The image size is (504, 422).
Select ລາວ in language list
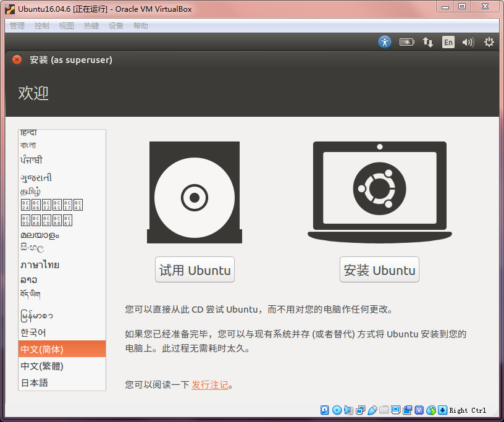(x=62, y=280)
